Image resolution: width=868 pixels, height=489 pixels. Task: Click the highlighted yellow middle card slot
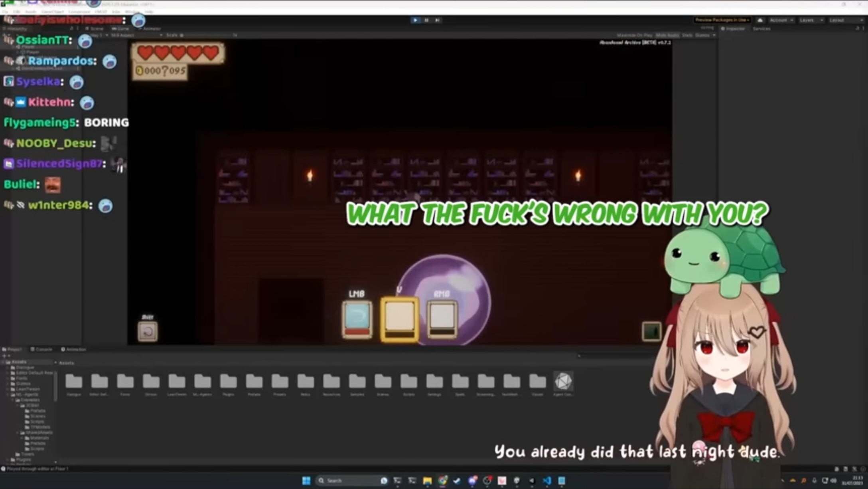399,319
